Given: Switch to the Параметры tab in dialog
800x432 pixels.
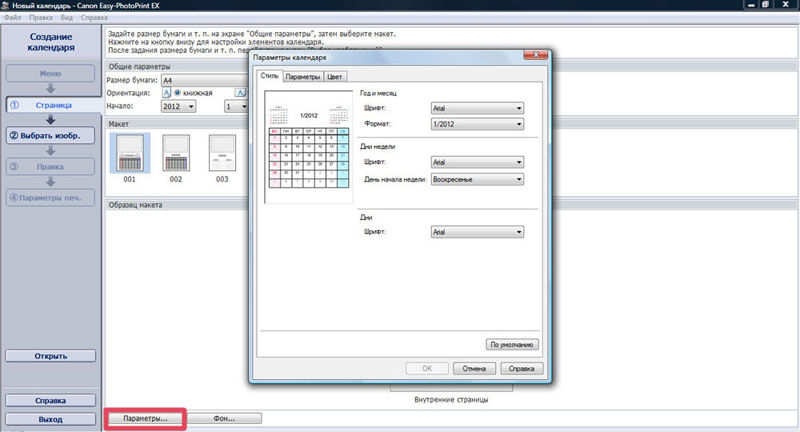Looking at the screenshot, I should coord(303,77).
